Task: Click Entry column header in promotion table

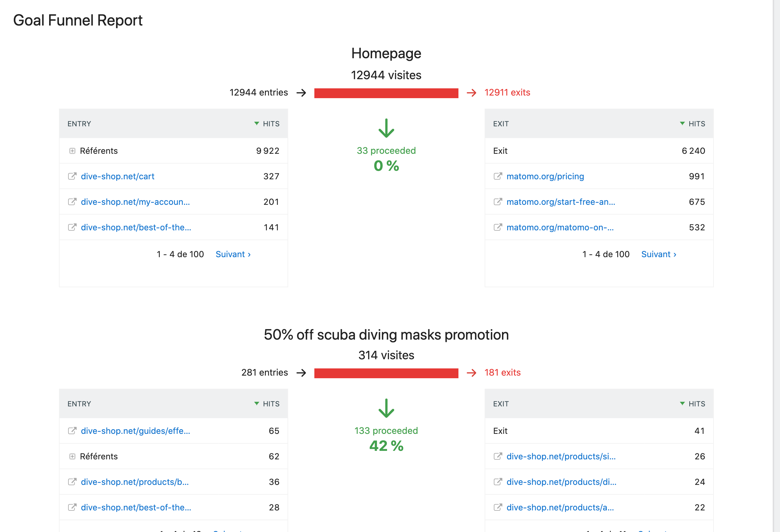Action: tap(79, 404)
